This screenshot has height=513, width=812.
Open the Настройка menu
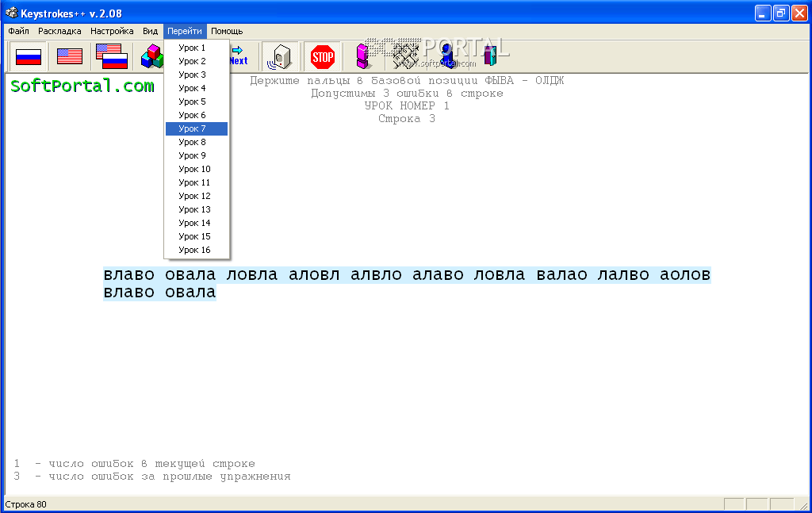(112, 31)
